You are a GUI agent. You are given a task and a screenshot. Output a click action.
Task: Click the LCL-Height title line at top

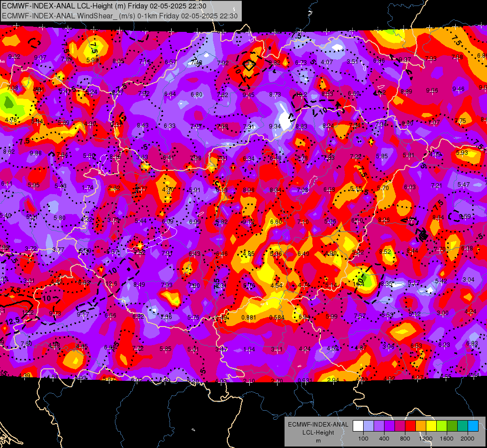[x=104, y=6]
